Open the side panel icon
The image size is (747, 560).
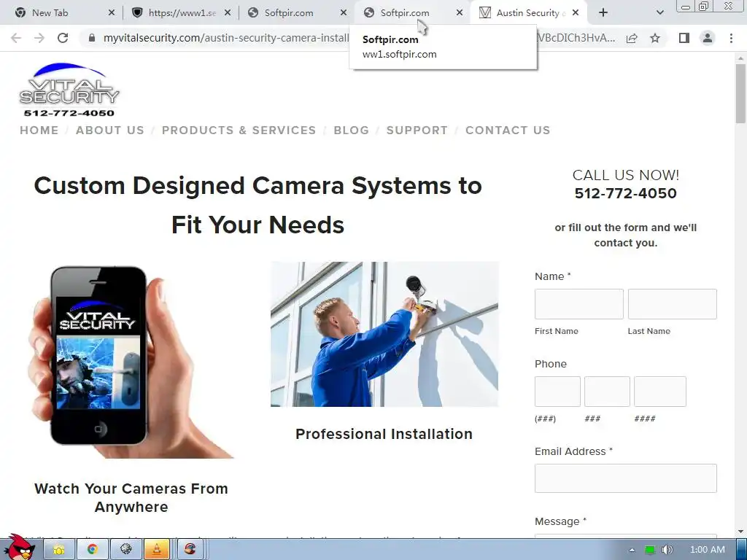(x=684, y=38)
